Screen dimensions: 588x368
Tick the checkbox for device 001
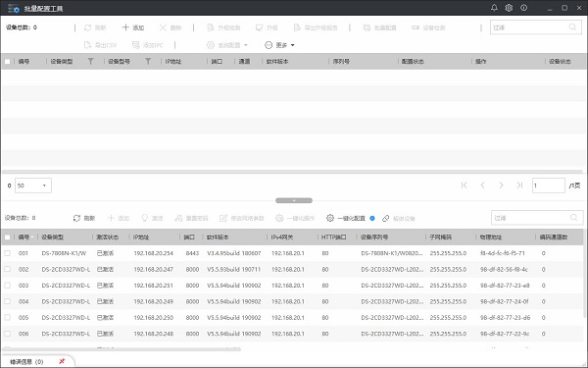coord(7,253)
